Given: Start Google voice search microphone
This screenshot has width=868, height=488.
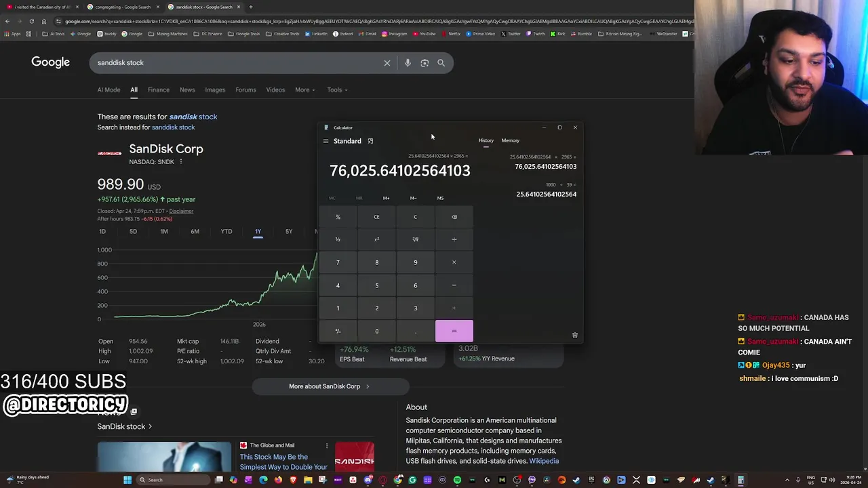Looking at the screenshot, I should click(x=408, y=63).
